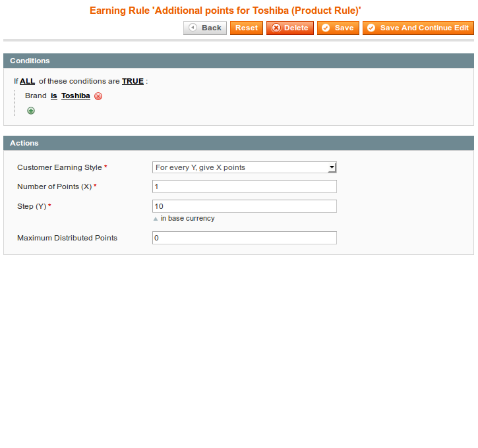Focus the Maximum Distributed Points field
Viewport: 478px width, 448px height.
[245, 238]
